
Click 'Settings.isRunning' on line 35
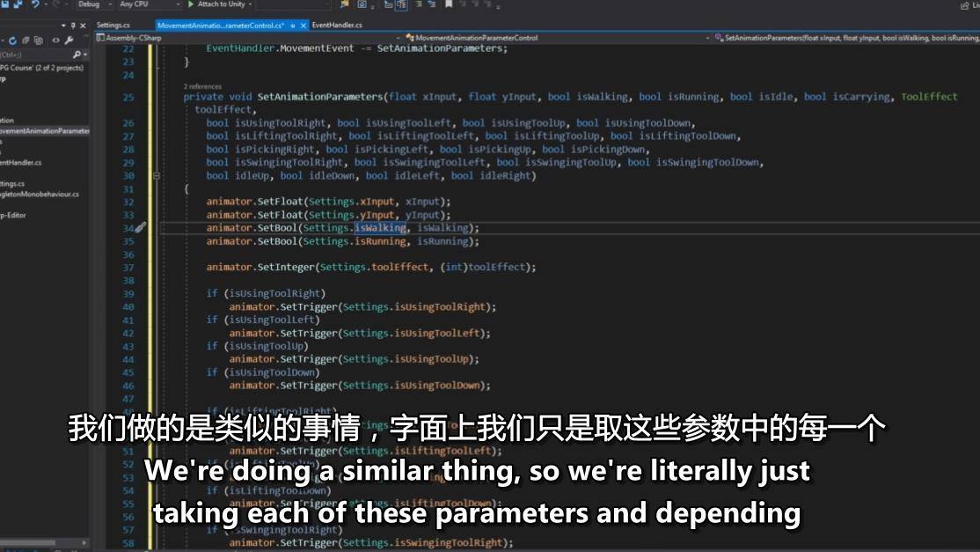355,241
